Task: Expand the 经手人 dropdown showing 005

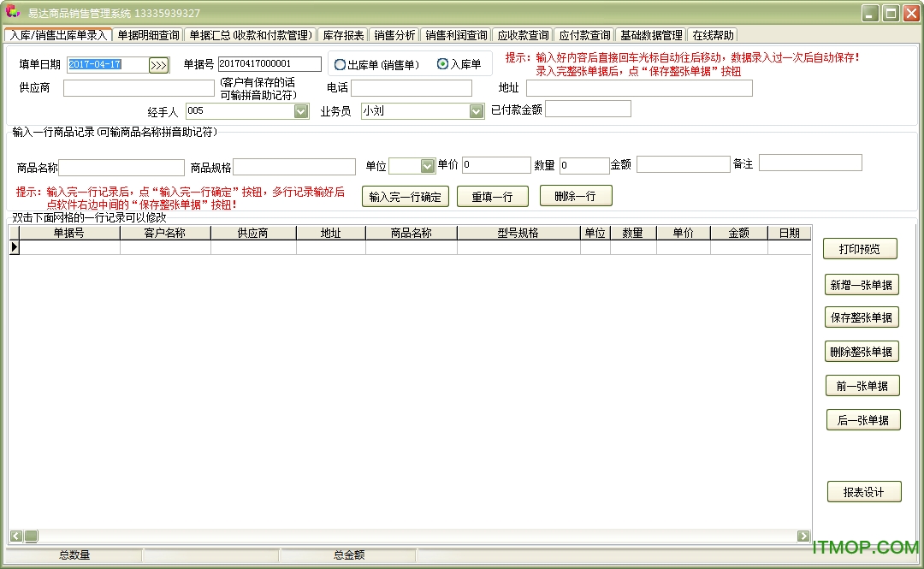Action: (301, 111)
